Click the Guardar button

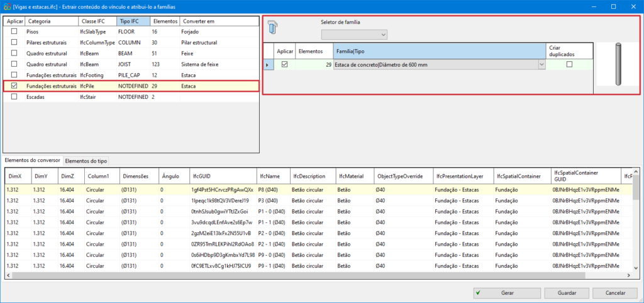click(567, 293)
